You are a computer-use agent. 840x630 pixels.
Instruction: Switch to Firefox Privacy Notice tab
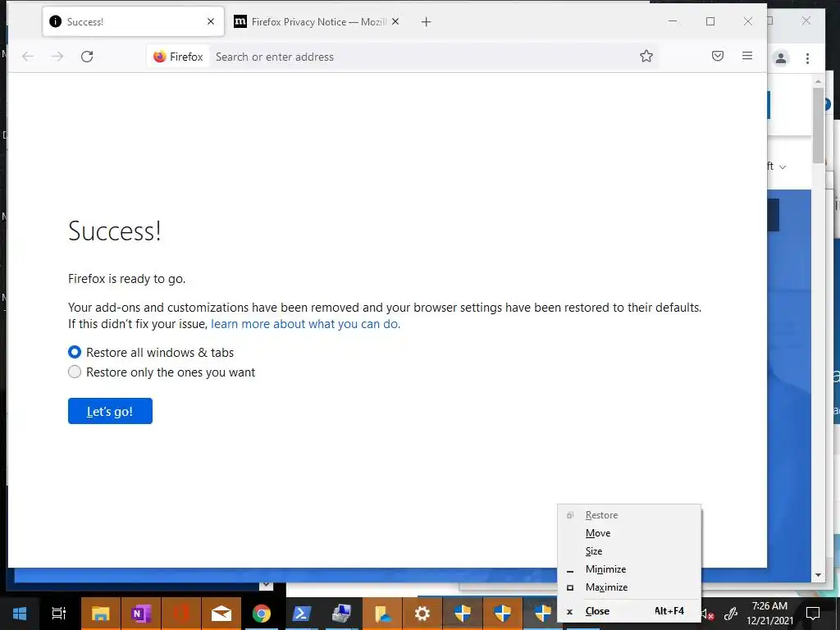click(317, 21)
